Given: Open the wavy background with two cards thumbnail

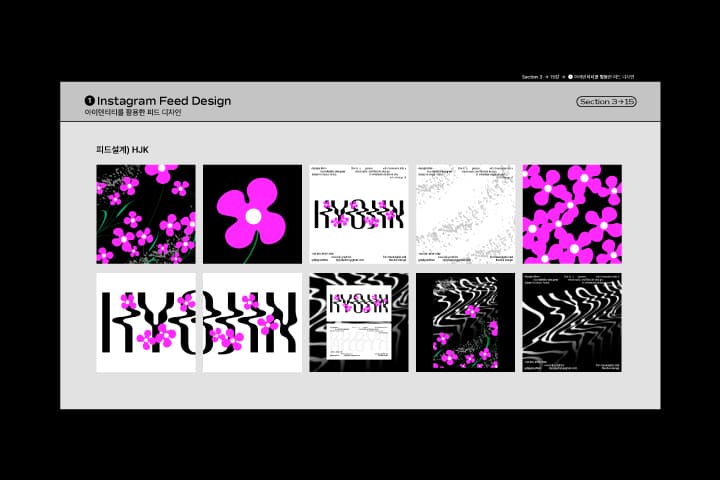Looking at the screenshot, I should pos(359,322).
